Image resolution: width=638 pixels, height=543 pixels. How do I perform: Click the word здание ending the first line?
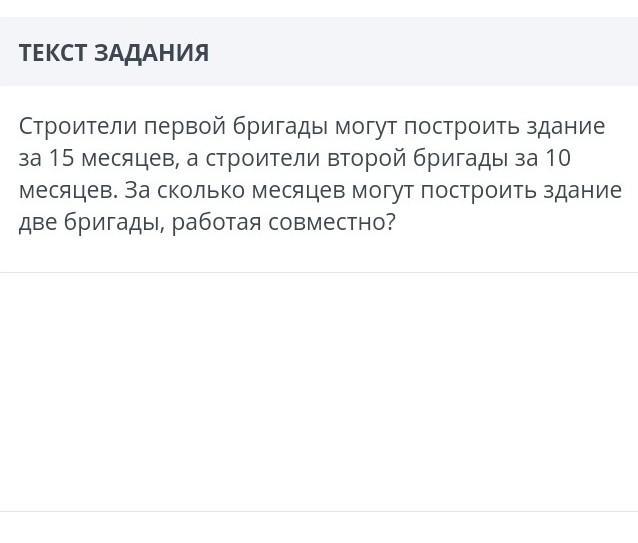tap(566, 126)
